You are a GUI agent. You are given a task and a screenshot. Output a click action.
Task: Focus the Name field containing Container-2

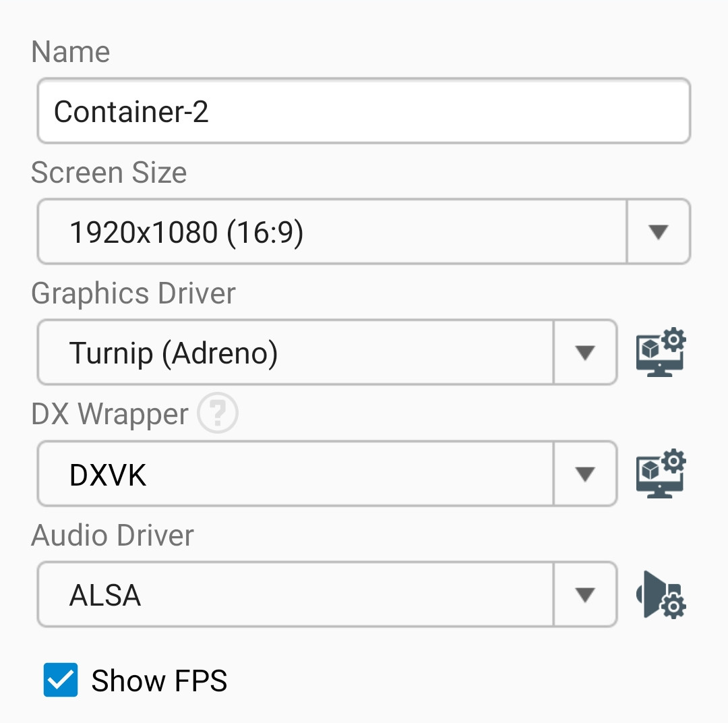click(x=364, y=111)
